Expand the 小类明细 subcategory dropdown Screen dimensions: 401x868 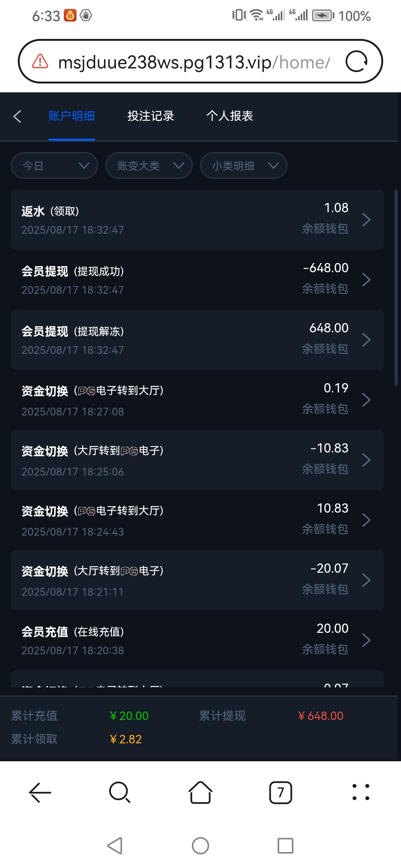[244, 165]
